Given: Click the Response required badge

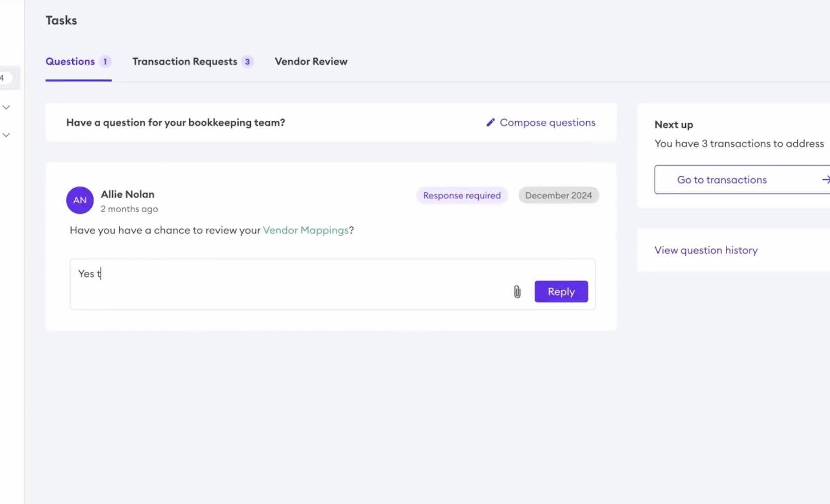Looking at the screenshot, I should pos(461,195).
